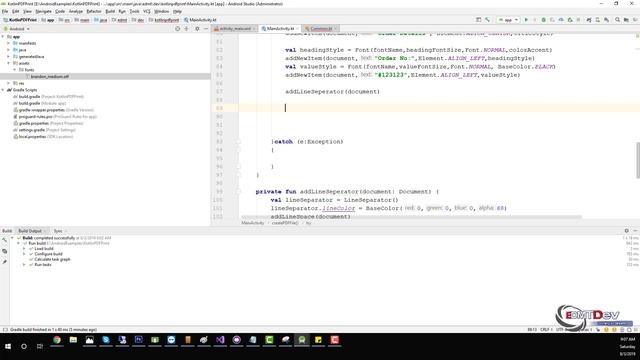Screen dimensions: 640x360
Task: Click the editor vertical scrollbar thumb
Action: pyautogui.click(x=638, y=160)
